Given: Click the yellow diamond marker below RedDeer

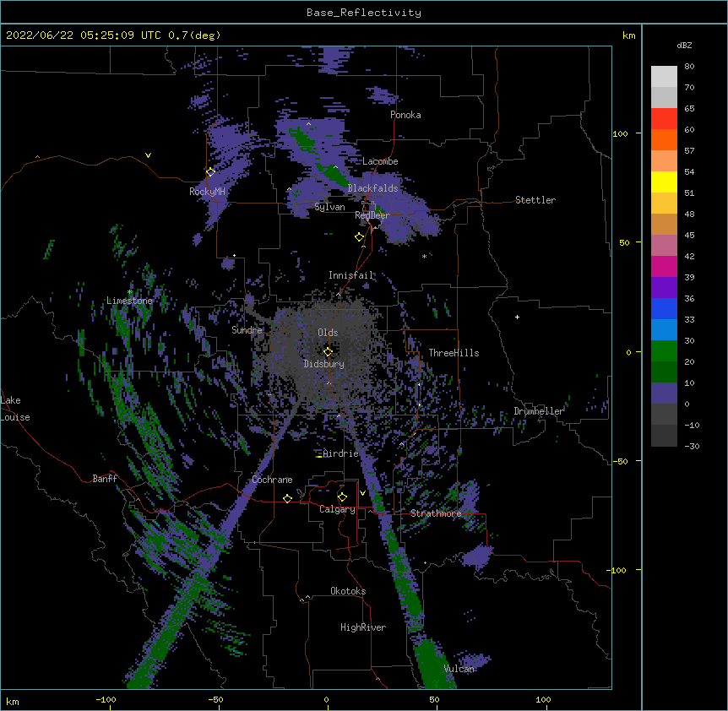Looking at the screenshot, I should click(359, 237).
